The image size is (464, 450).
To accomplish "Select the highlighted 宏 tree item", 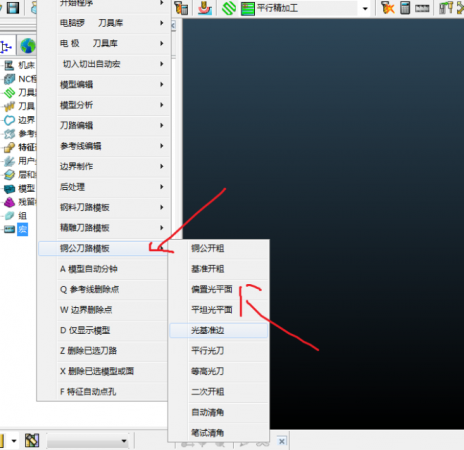I will point(22,229).
